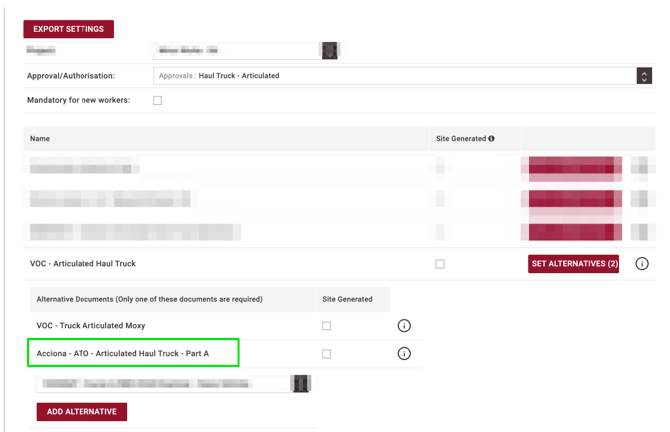Enable Site Generated for Acciona ATO Part A
Screen dimensions: 670x432
pyautogui.click(x=326, y=354)
